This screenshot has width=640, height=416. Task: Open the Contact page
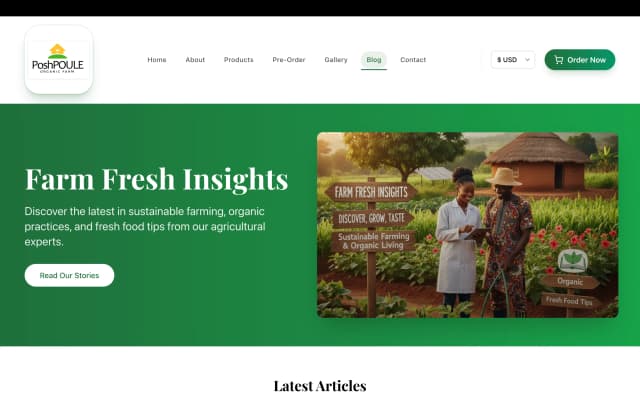click(x=413, y=60)
